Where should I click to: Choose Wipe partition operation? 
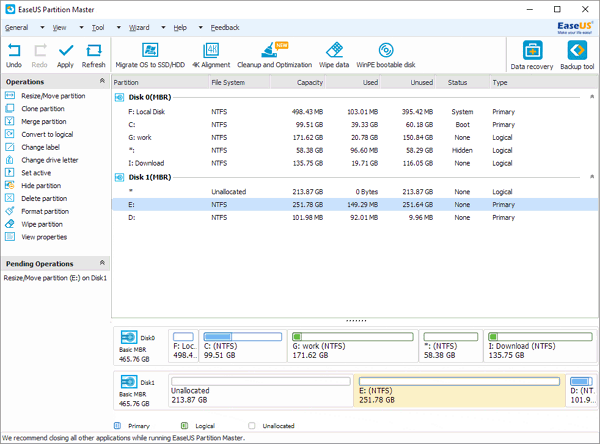pos(34,224)
